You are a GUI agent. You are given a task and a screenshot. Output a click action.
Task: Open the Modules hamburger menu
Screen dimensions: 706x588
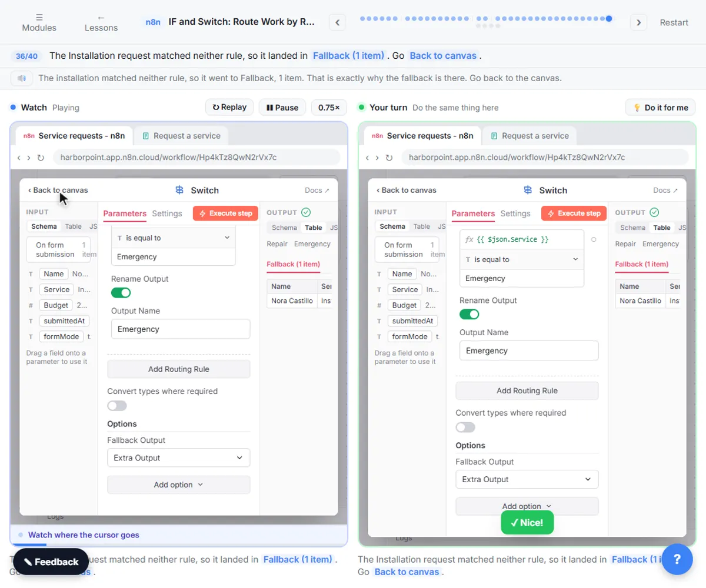39,22
